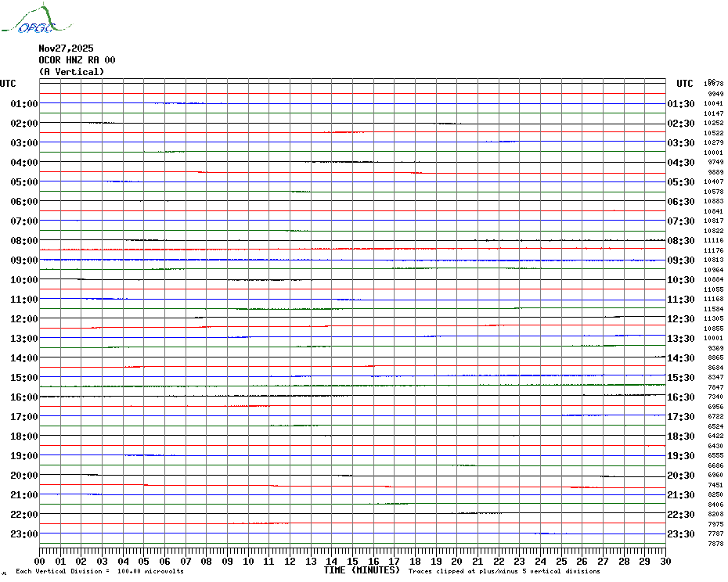Click the 21:30 end-time label

(x=681, y=494)
